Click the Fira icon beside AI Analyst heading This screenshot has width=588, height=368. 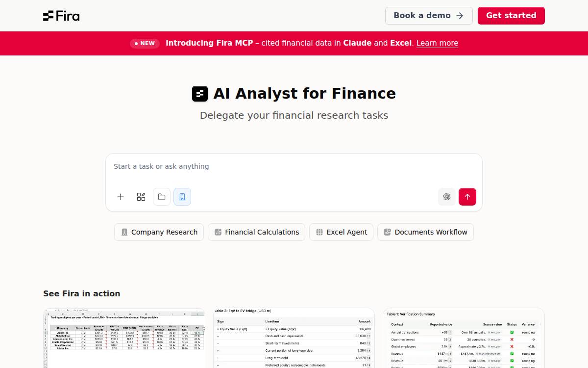(x=200, y=94)
